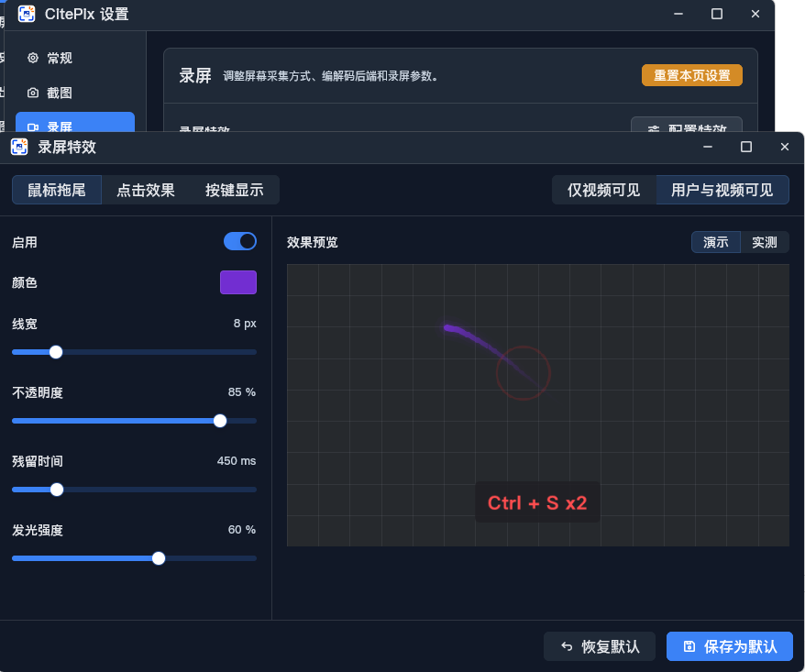Select 用户与视频可见 visibility mode

pyautogui.click(x=722, y=190)
